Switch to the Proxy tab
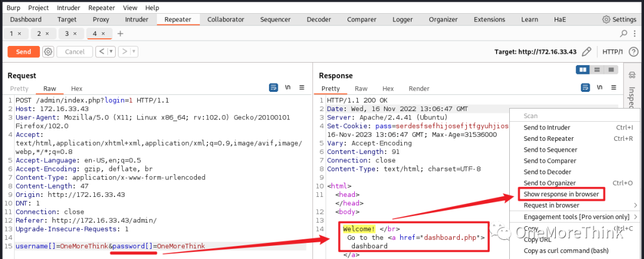 [101, 19]
